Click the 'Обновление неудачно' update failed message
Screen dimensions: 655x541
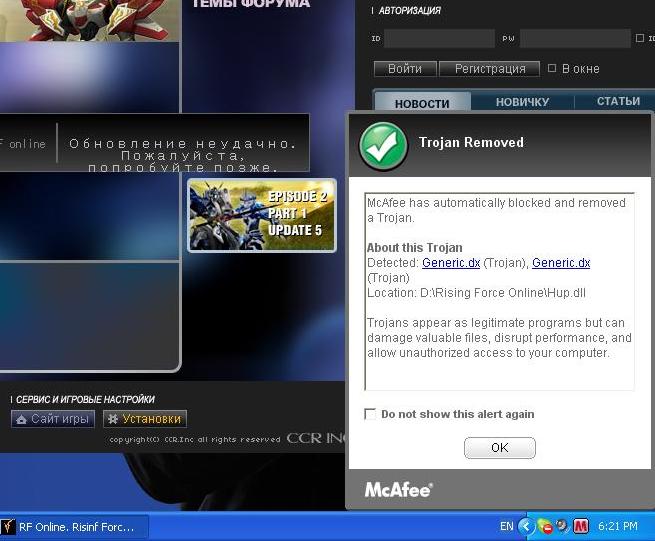tap(183, 155)
